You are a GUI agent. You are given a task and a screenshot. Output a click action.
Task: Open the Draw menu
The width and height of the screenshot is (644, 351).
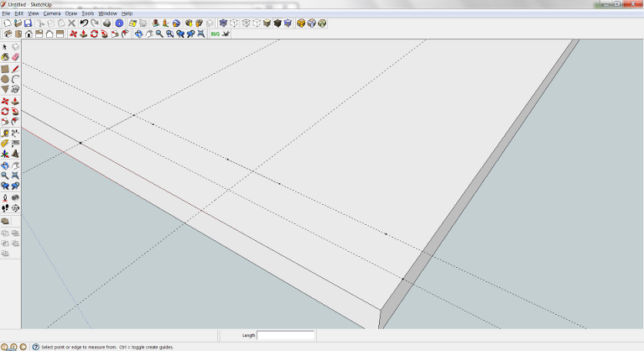tap(70, 13)
